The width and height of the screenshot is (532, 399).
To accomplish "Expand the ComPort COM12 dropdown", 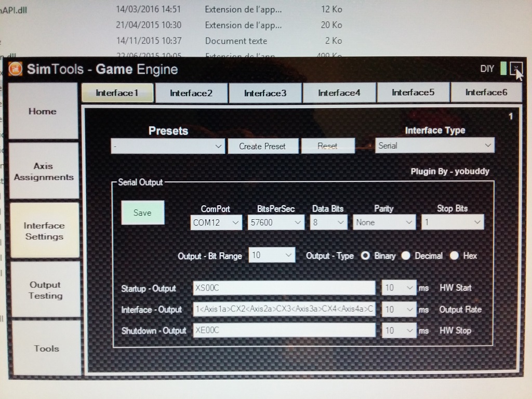I will tap(216, 222).
